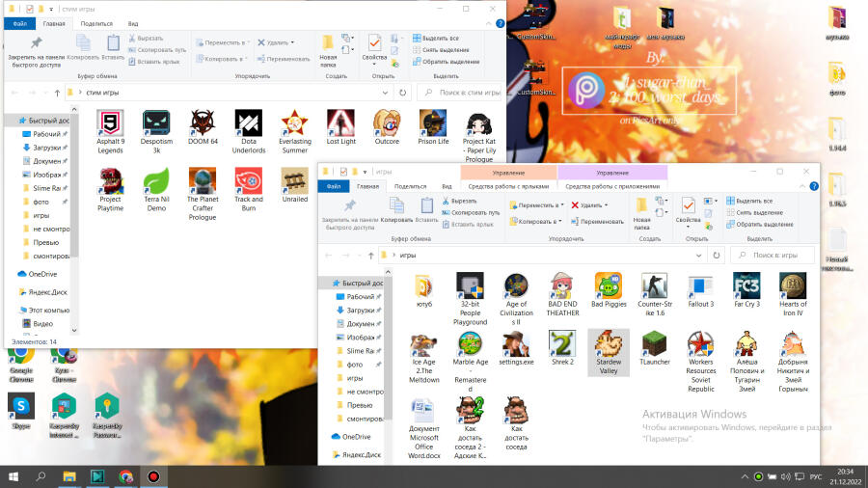Select the DOOM 64 shortcut icon
The width and height of the screenshot is (868, 488).
coord(203,127)
